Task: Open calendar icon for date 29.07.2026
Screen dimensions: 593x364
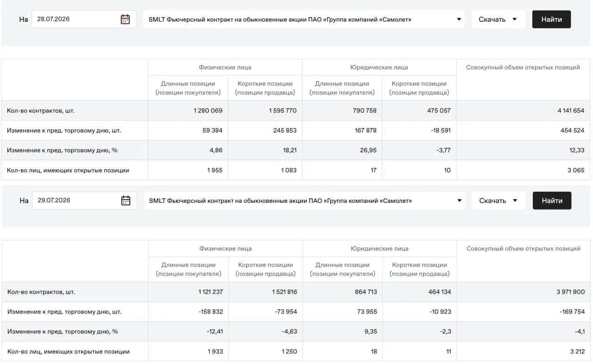Action: tap(126, 201)
